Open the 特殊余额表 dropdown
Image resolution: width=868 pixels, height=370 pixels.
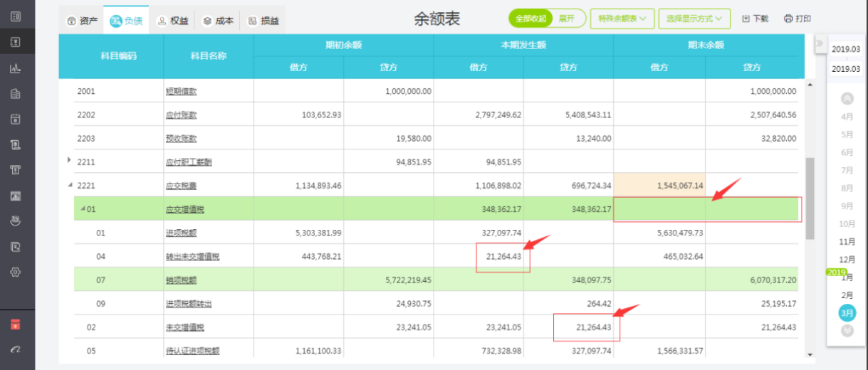coord(622,18)
